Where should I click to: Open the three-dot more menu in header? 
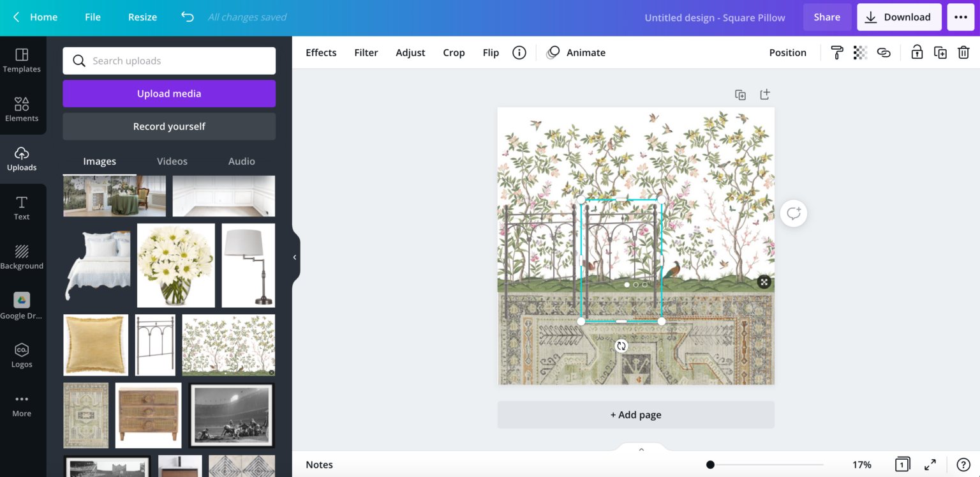961,17
